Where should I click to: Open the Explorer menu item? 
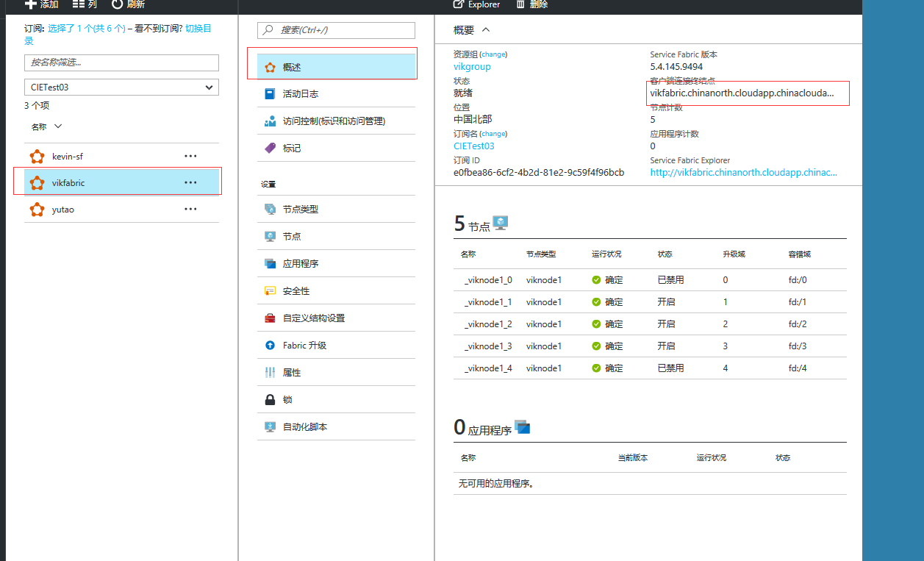(476, 4)
